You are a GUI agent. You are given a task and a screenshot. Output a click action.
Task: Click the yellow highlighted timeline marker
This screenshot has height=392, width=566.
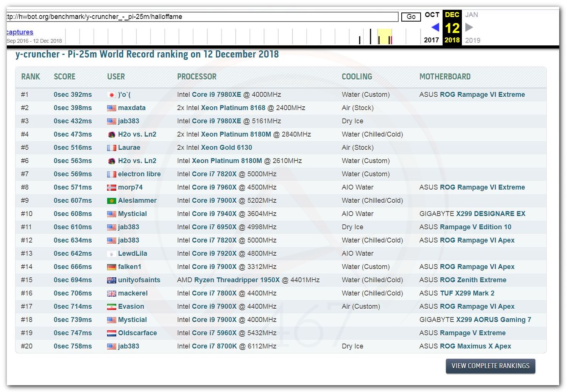tap(385, 37)
